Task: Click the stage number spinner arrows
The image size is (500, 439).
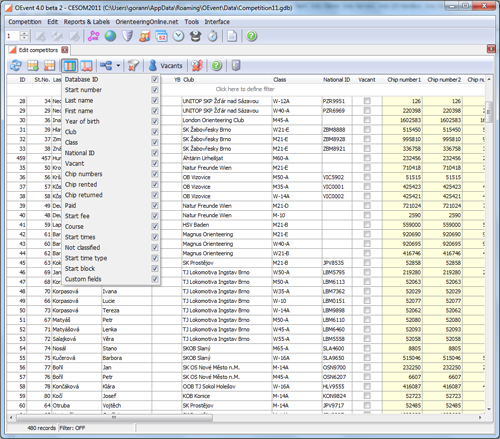Action: (24, 36)
